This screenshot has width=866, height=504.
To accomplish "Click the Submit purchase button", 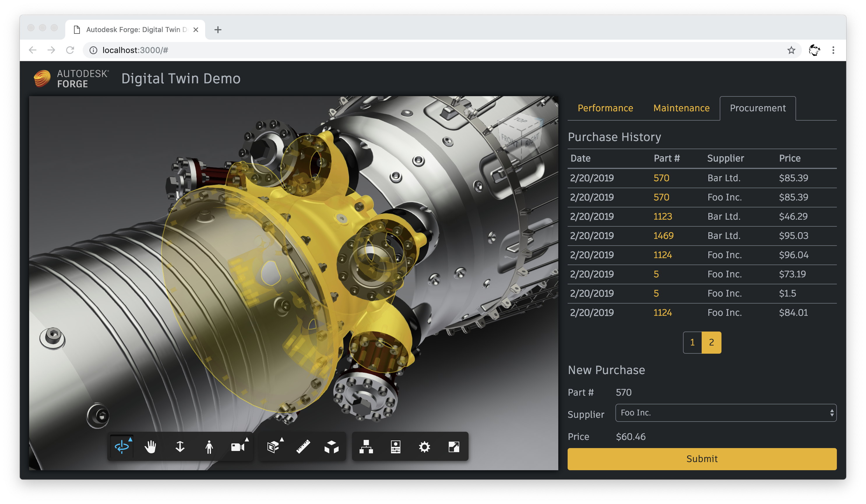I will click(x=702, y=459).
